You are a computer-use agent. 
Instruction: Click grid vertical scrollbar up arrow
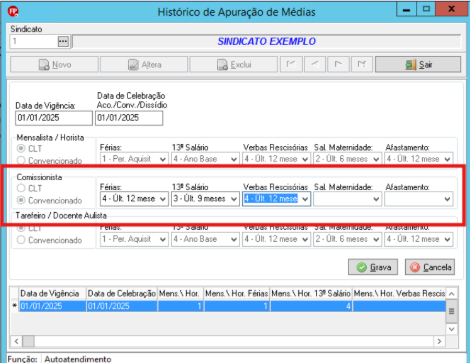[x=452, y=294]
